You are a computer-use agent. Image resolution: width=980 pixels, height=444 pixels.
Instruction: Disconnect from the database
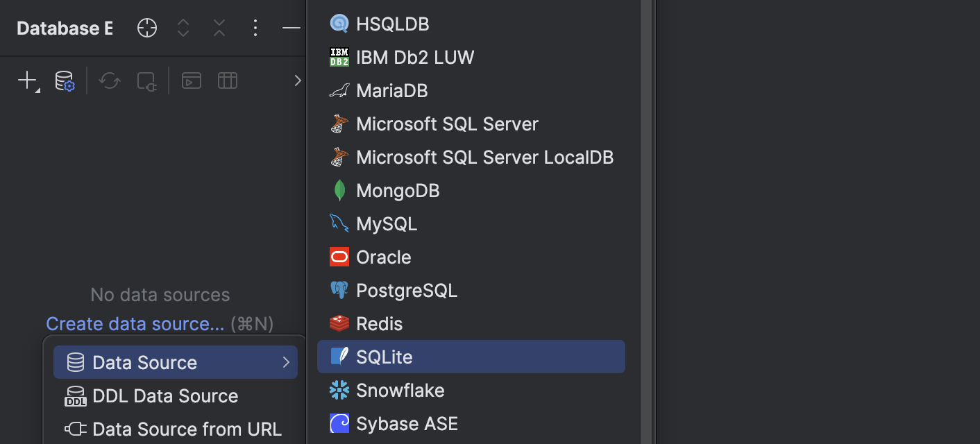click(x=146, y=80)
